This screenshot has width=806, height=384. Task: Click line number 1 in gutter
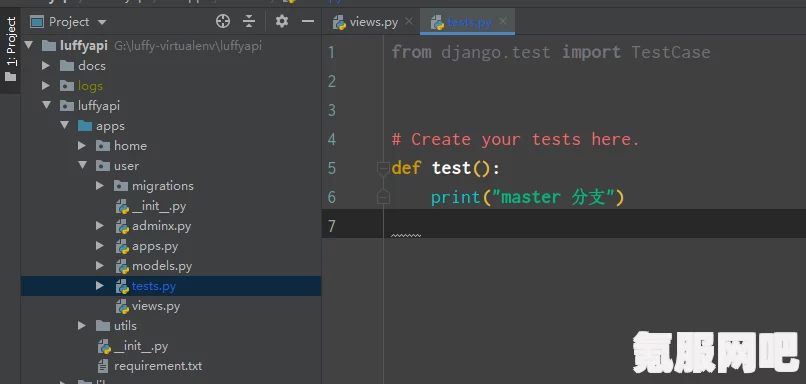331,52
